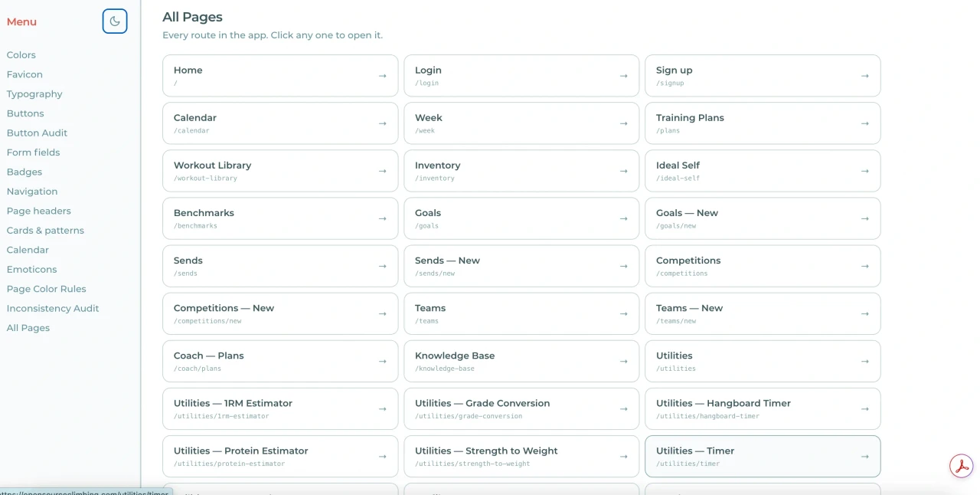This screenshot has width=980, height=495.
Task: Toggle dark mode with the moon icon
Action: click(x=115, y=21)
